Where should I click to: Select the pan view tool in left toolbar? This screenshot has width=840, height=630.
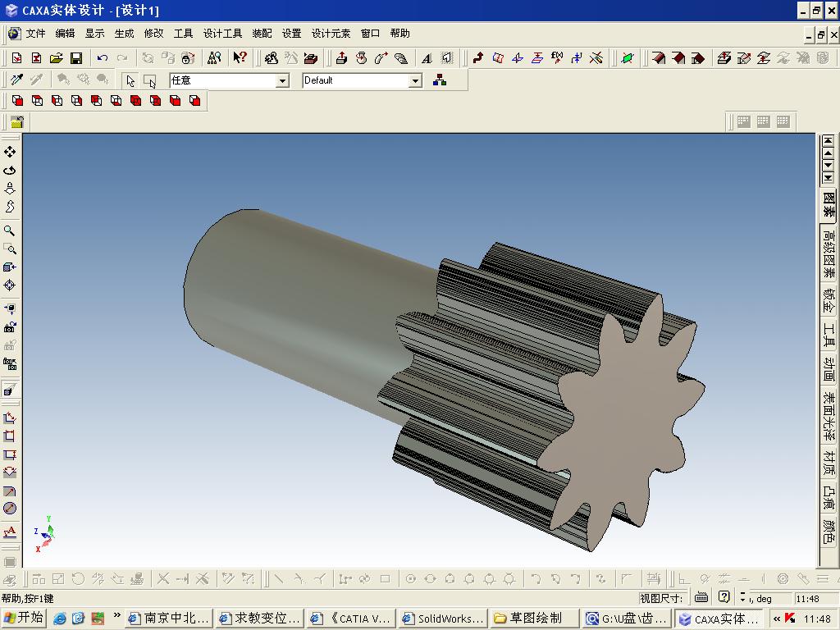pyautogui.click(x=10, y=152)
